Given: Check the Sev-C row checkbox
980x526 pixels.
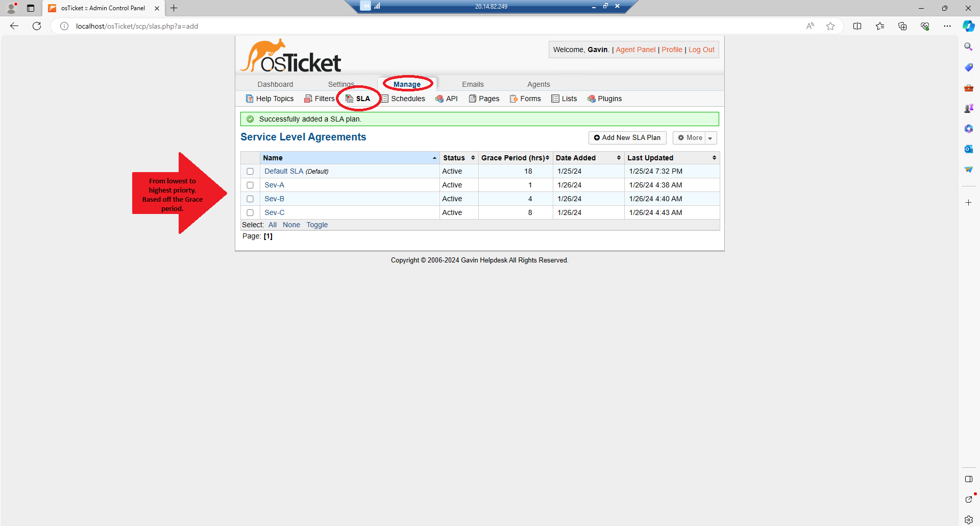Looking at the screenshot, I should click(x=250, y=212).
